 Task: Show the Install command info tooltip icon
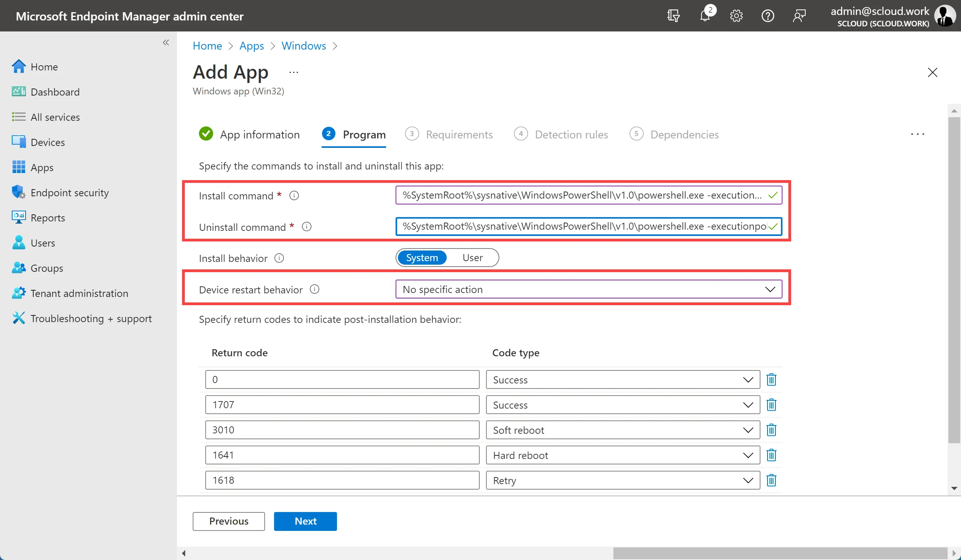tap(294, 195)
